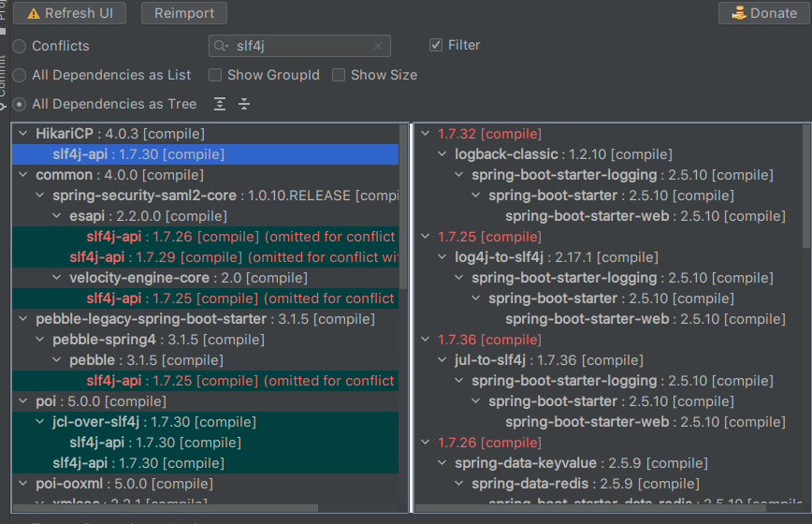
Task: Collapse the 1.7.36 [compile] node
Action: click(x=425, y=340)
